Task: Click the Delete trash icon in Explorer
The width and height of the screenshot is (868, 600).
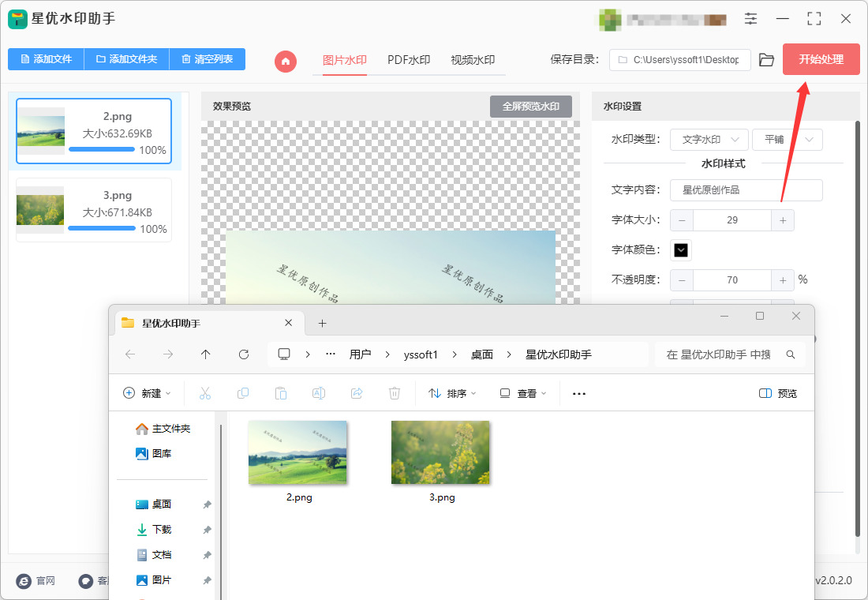Action: click(x=394, y=393)
